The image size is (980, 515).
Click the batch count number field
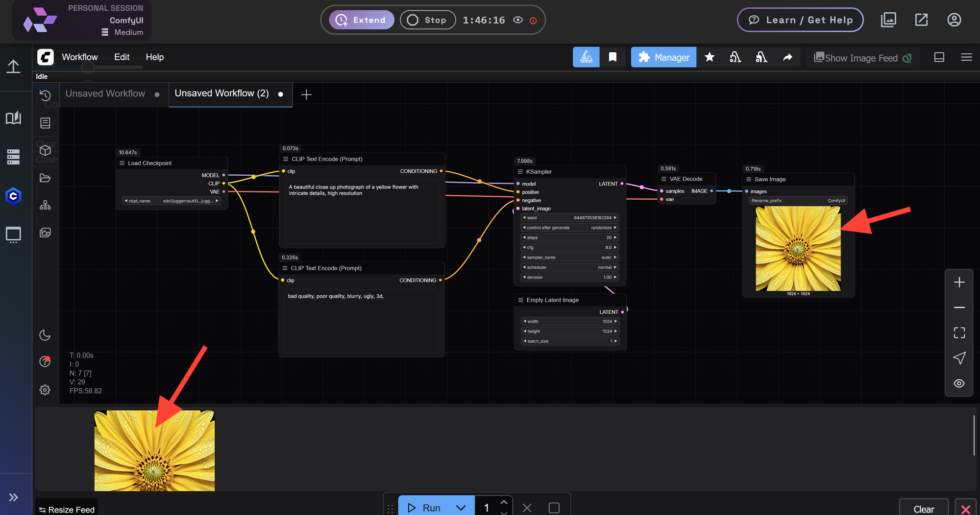[x=487, y=508]
